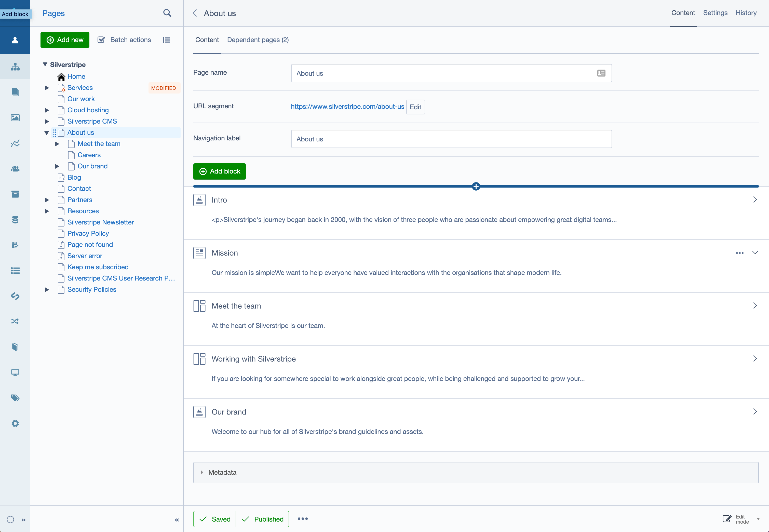Click the Published button
The width and height of the screenshot is (769, 532).
[x=262, y=519]
